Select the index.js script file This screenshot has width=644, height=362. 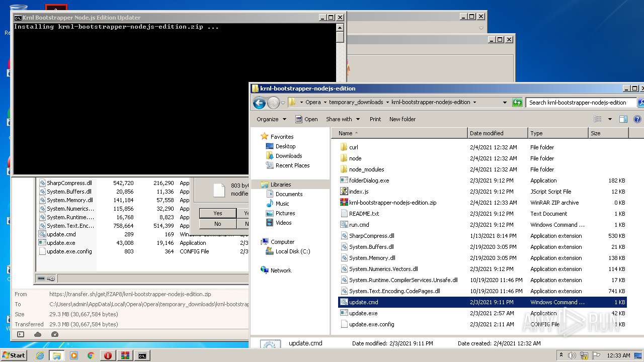(359, 192)
